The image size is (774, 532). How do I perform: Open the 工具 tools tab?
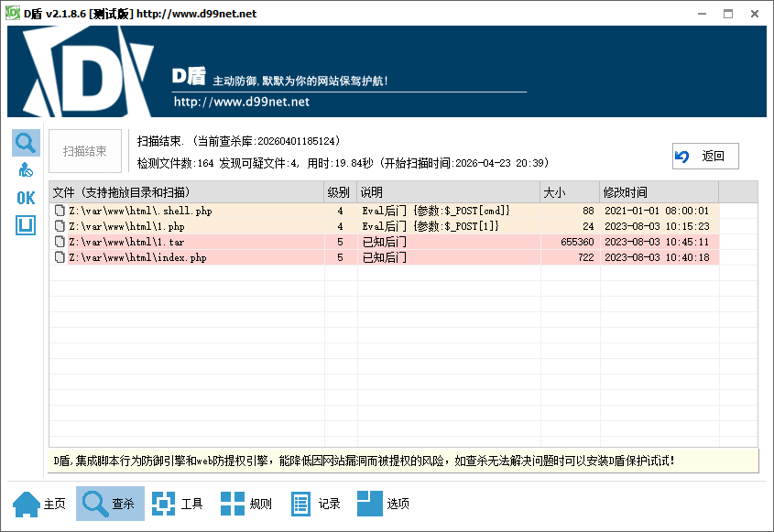point(178,504)
